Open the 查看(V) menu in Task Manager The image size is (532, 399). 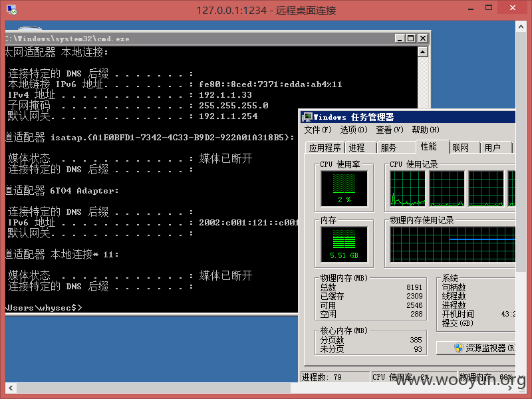coord(390,130)
